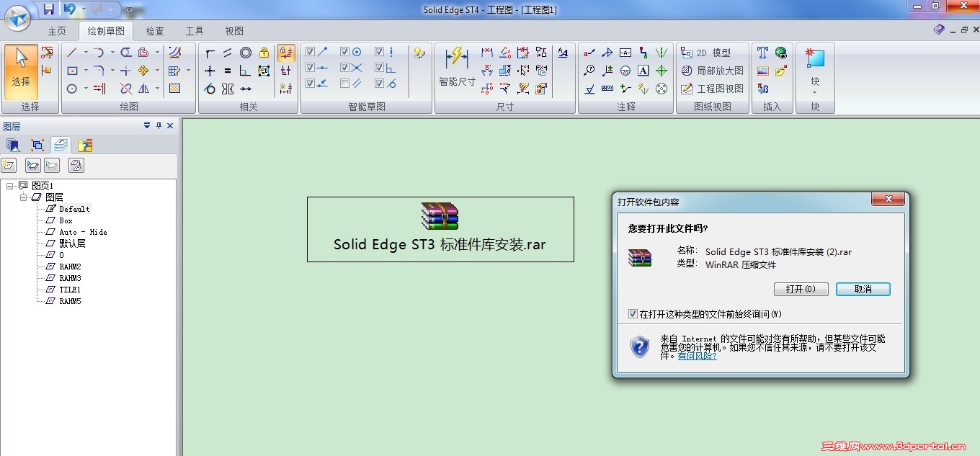This screenshot has width=980, height=456.
Task: Toggle center point IntelliSketch checkbox
Action: point(344,52)
